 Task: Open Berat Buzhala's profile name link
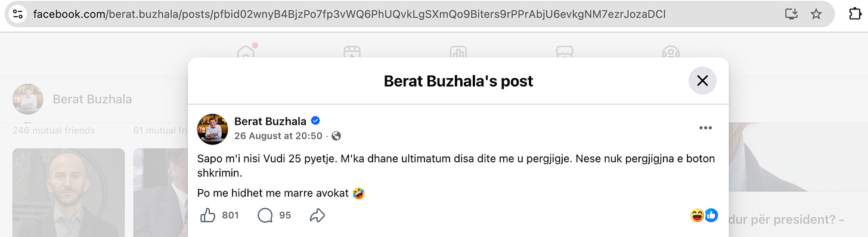(x=271, y=122)
